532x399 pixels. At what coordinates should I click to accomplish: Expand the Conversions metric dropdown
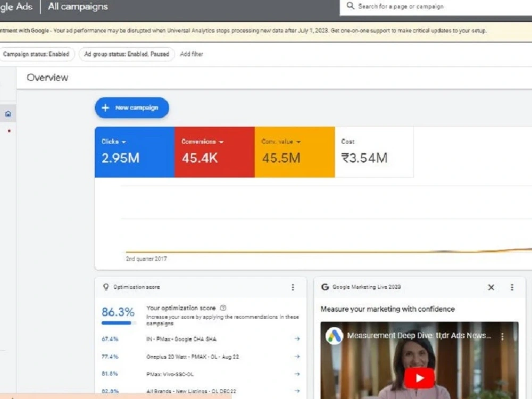(221, 142)
